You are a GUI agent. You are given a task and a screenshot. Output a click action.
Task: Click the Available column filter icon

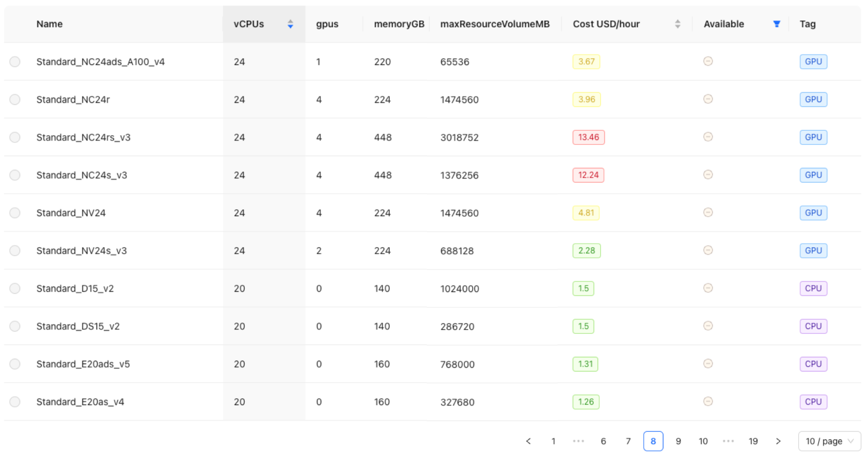click(776, 24)
